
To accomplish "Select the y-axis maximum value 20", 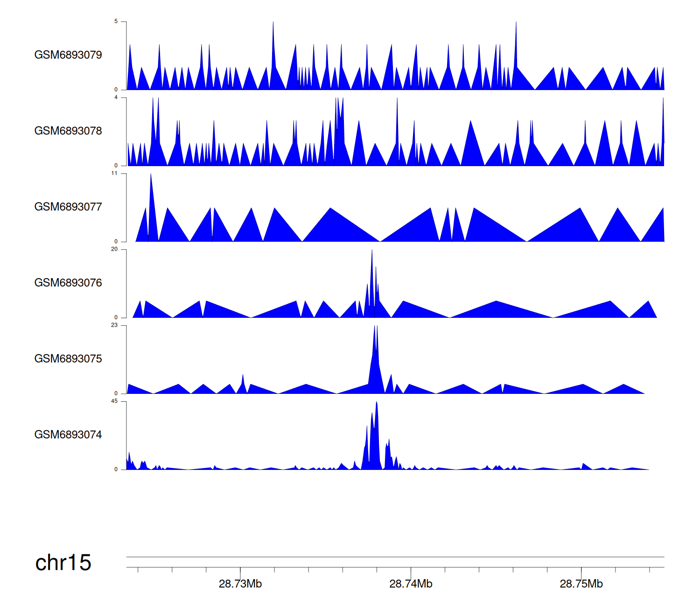I will click(x=114, y=249).
